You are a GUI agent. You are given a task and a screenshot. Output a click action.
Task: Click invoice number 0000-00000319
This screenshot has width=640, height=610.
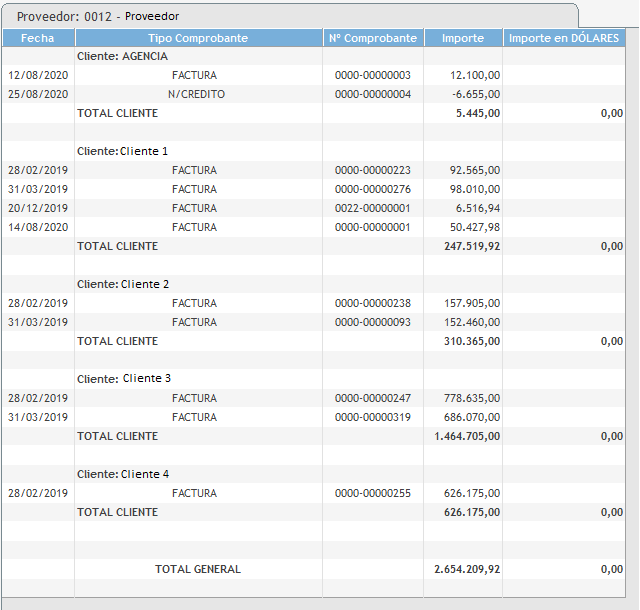tap(372, 418)
